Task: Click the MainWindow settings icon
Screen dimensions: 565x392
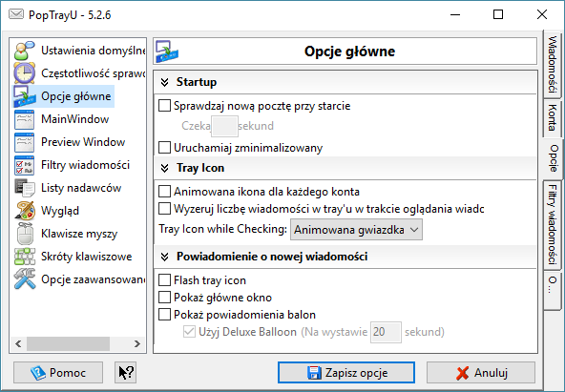Action: tap(24, 119)
